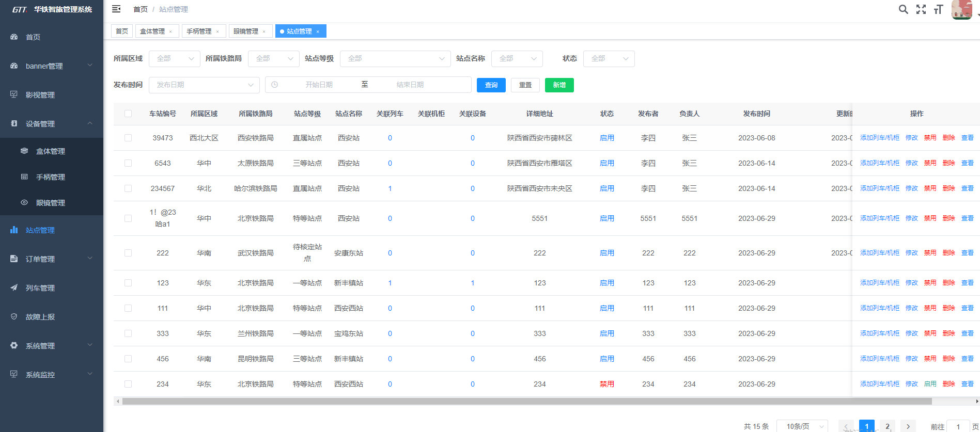Check the row for station 39473

128,138
